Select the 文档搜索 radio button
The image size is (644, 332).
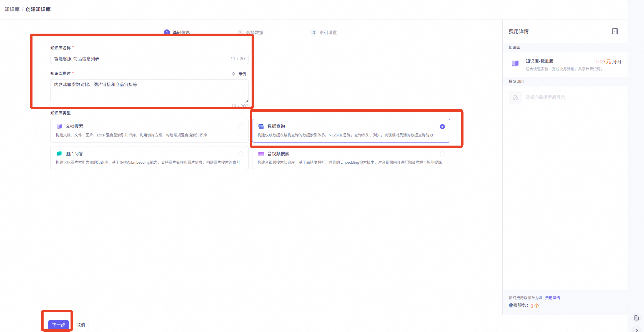[241, 127]
